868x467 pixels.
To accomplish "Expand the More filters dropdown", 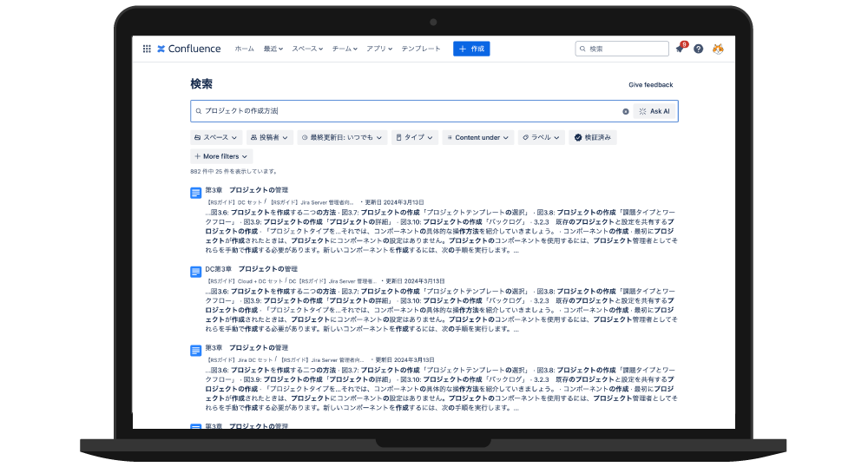I will tap(220, 156).
